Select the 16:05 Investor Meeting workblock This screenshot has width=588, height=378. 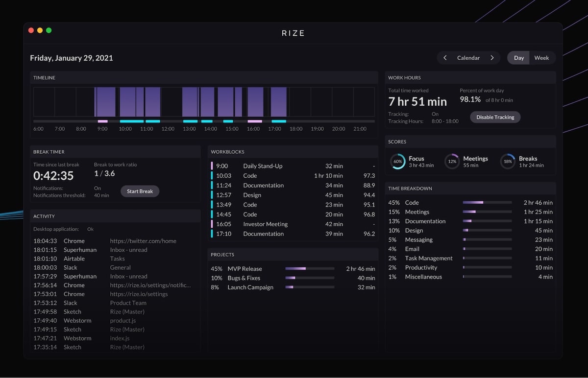coord(265,224)
